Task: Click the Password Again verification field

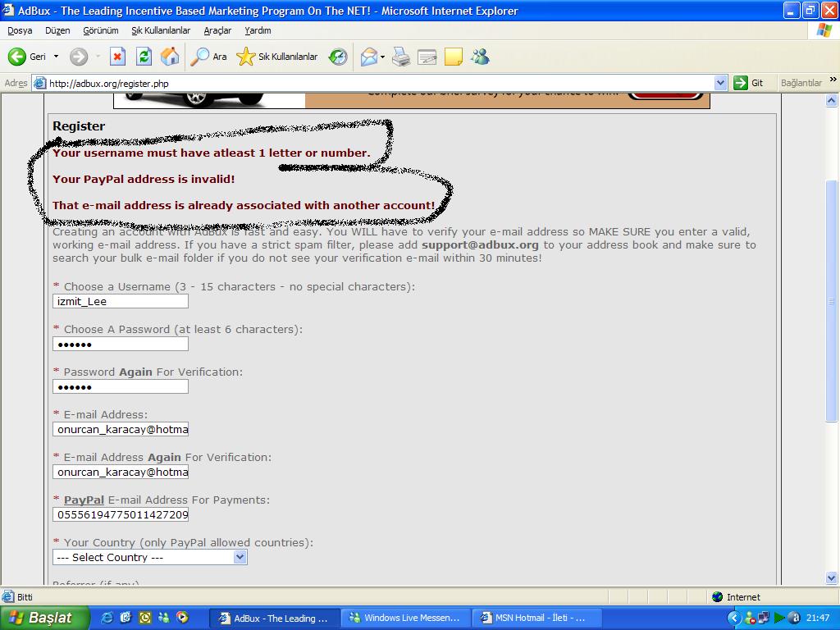Action: click(x=121, y=386)
